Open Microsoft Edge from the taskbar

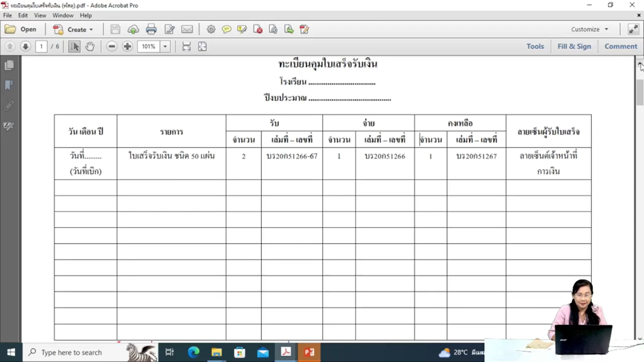coord(194,352)
